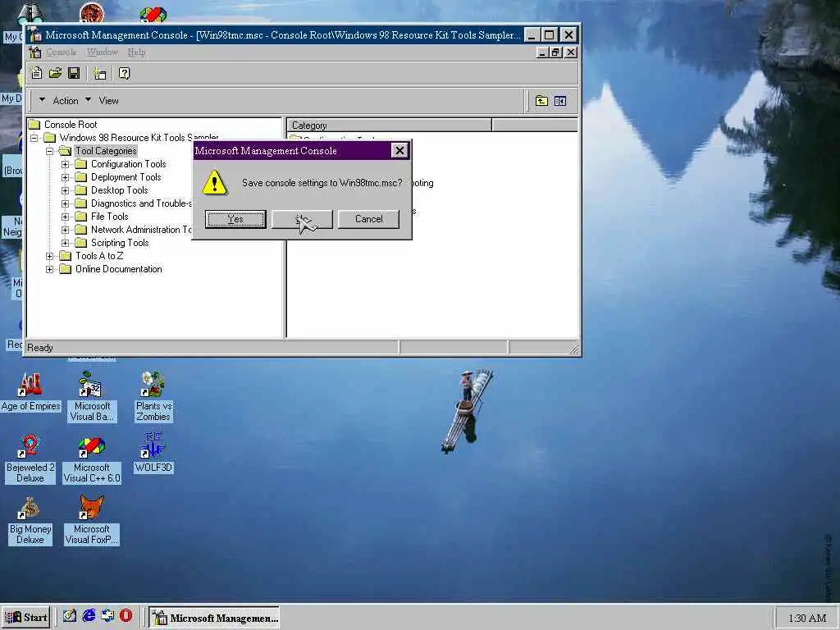Open the Microsoft Visual C++ 6.0 shortcut
The image size is (840, 630).
tap(92, 460)
